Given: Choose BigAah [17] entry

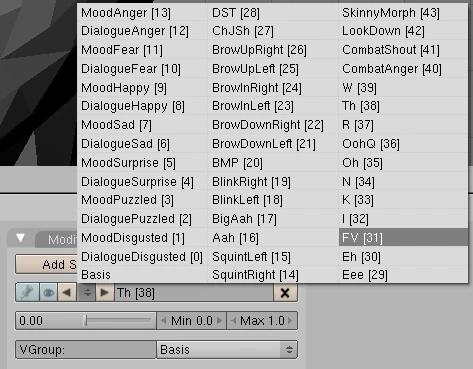Looking at the screenshot, I should (x=273, y=219).
